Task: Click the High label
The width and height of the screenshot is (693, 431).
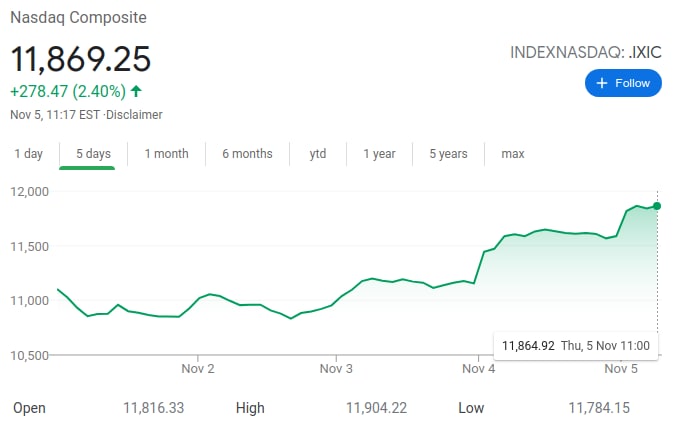Action: [250, 408]
